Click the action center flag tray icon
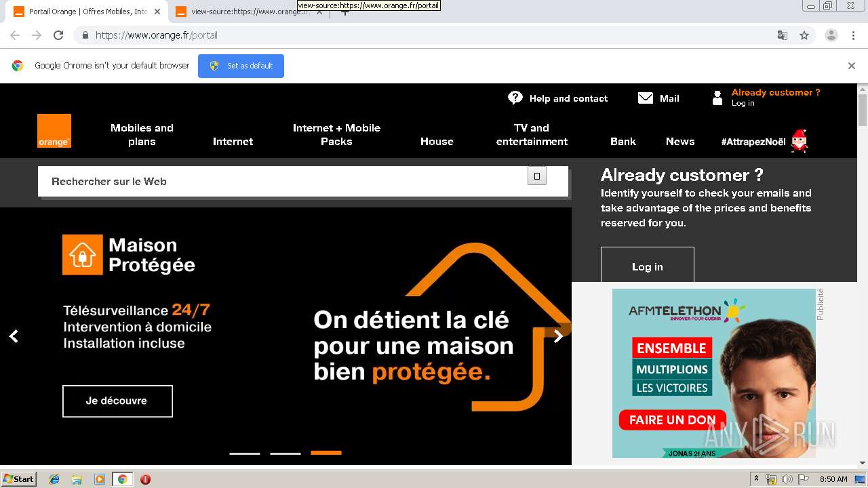This screenshot has height=488, width=868. 804,479
